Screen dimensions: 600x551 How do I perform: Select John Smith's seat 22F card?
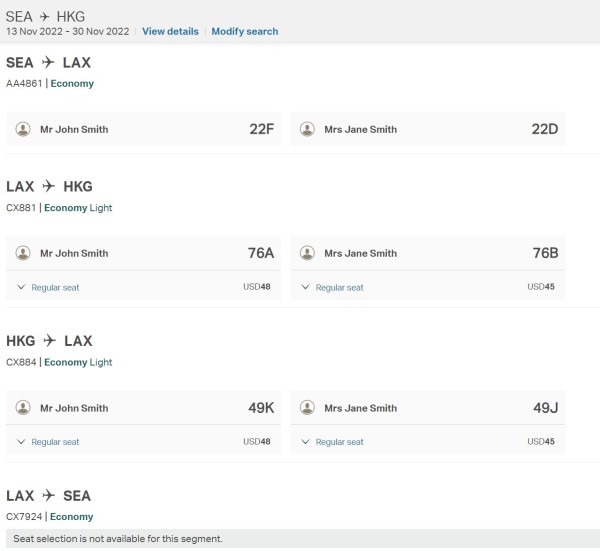pyautogui.click(x=145, y=129)
